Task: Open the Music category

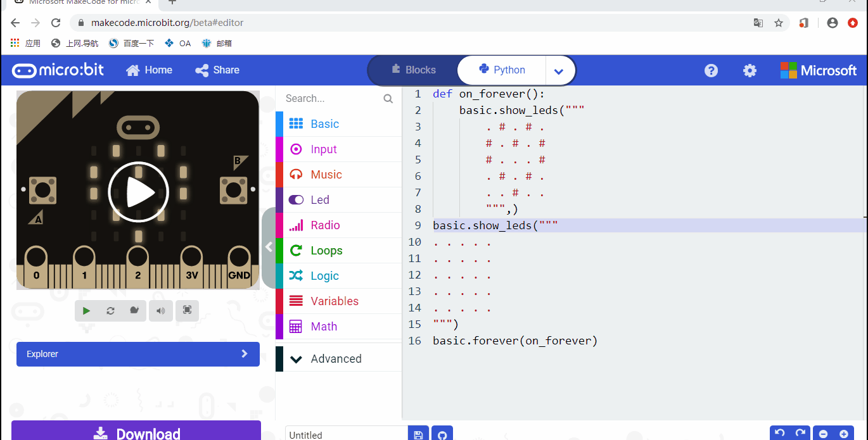Action: tap(339, 175)
